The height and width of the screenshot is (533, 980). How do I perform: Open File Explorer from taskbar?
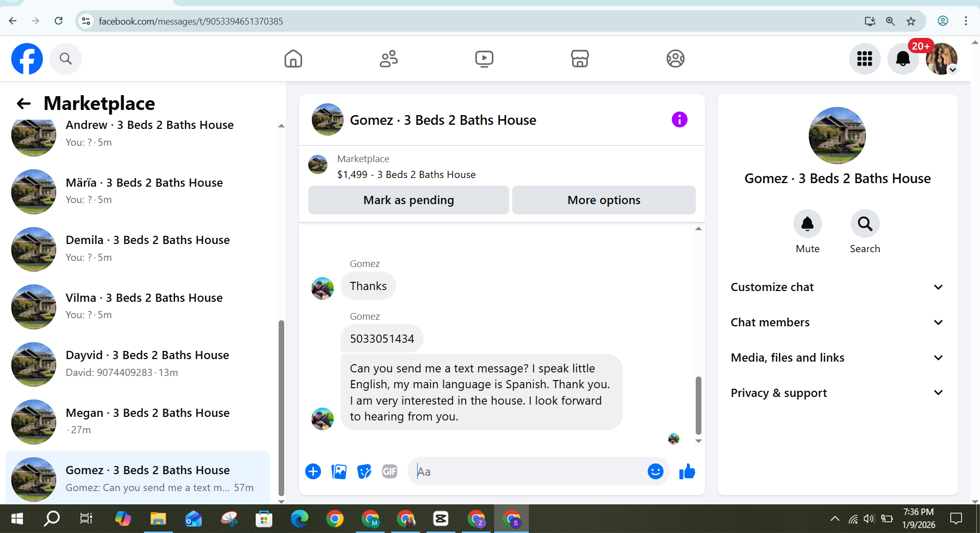[x=158, y=519]
